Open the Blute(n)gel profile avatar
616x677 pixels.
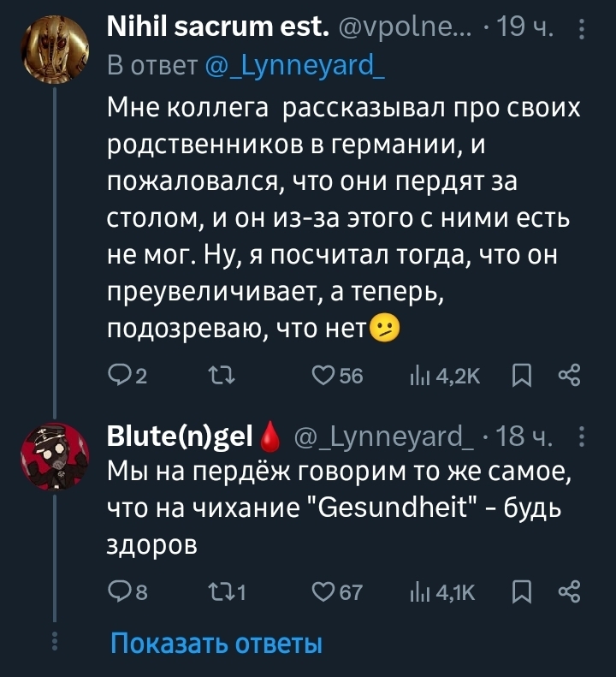[55, 457]
